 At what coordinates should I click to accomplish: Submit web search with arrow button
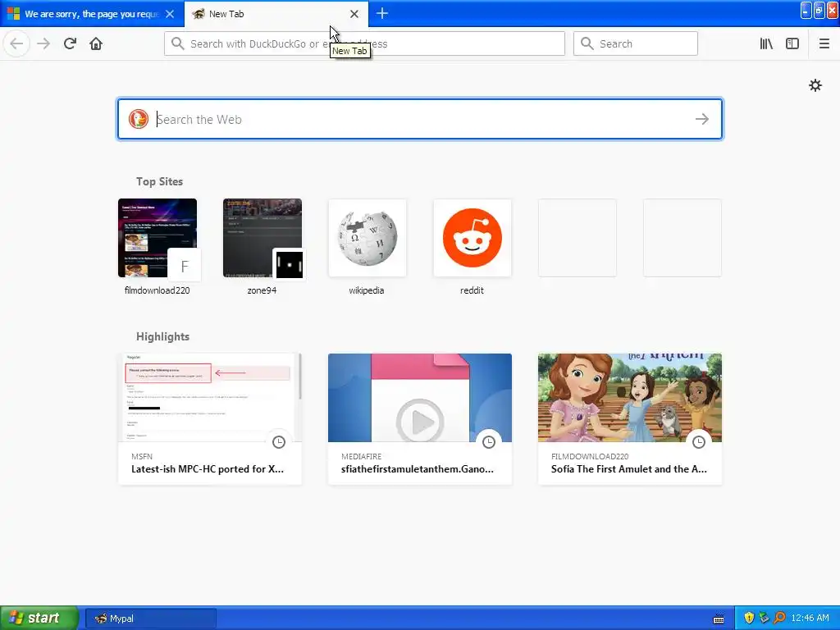(x=702, y=119)
